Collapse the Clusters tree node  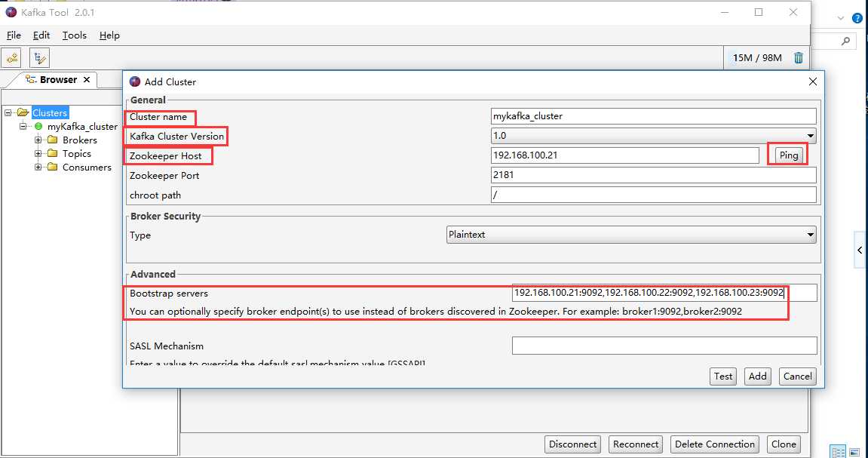(x=8, y=112)
